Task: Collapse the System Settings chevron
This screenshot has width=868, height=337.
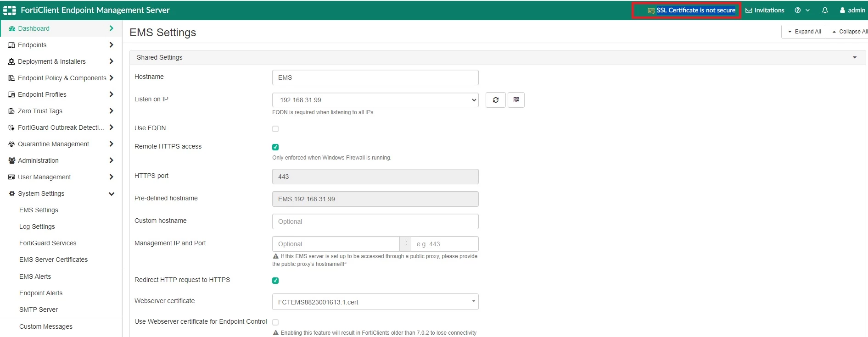Action: tap(111, 193)
